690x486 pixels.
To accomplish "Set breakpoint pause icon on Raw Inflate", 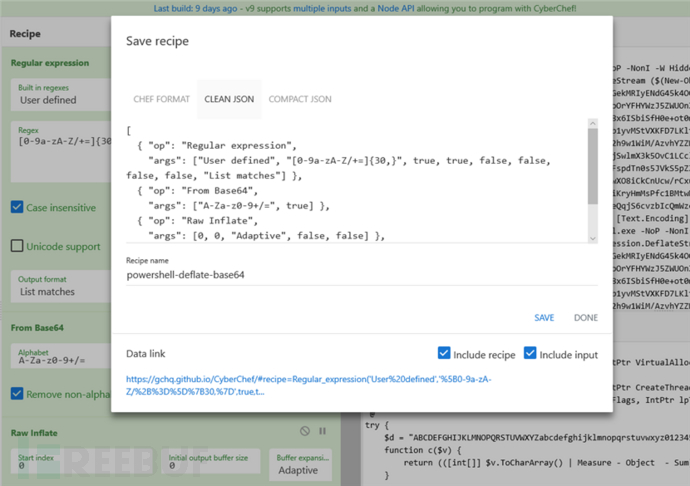I will click(x=323, y=431).
